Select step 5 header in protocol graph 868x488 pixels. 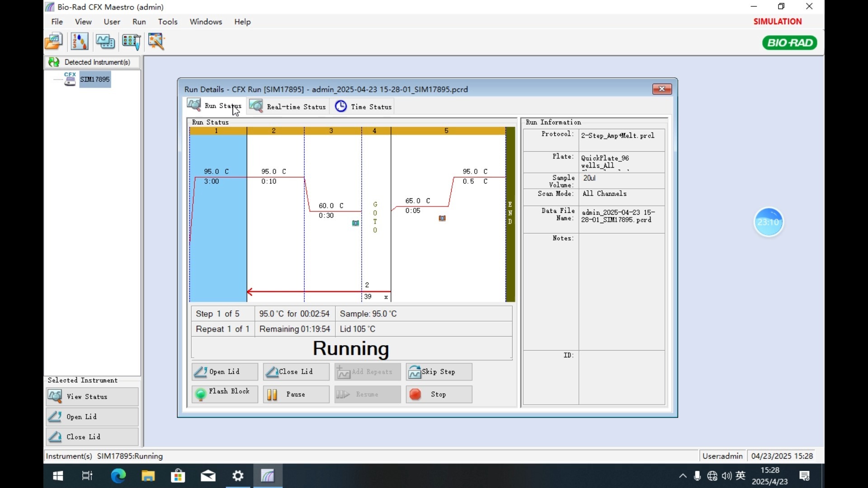448,131
